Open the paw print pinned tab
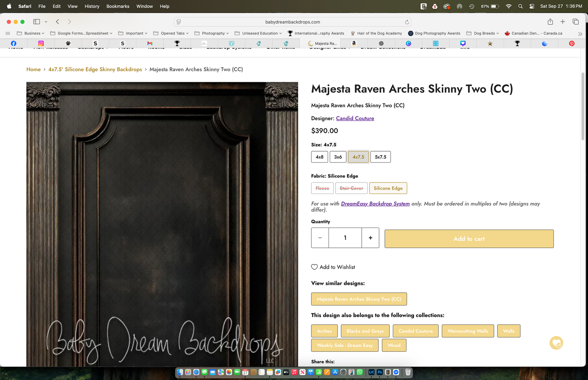 [68, 43]
